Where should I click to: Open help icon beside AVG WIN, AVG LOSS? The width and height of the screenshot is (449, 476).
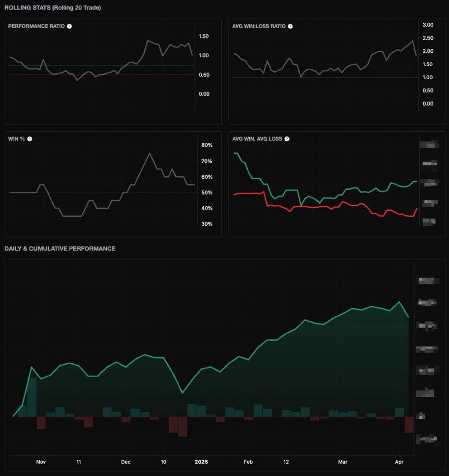click(287, 139)
